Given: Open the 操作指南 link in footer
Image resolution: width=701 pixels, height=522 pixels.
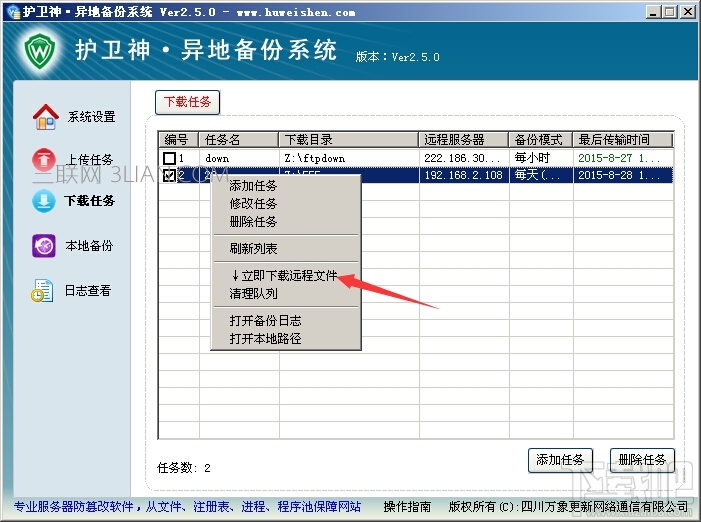Looking at the screenshot, I should pos(407,506).
